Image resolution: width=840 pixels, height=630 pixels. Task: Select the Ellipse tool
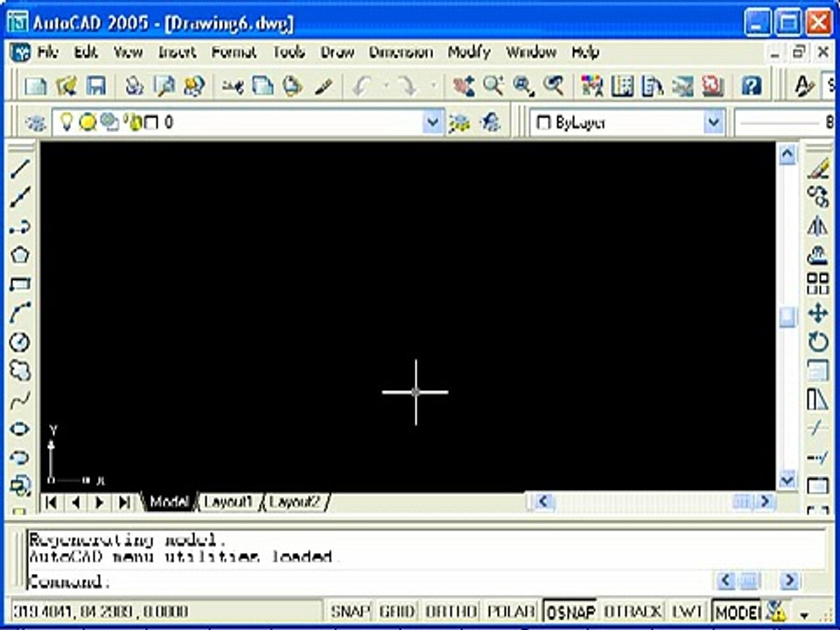(x=20, y=429)
